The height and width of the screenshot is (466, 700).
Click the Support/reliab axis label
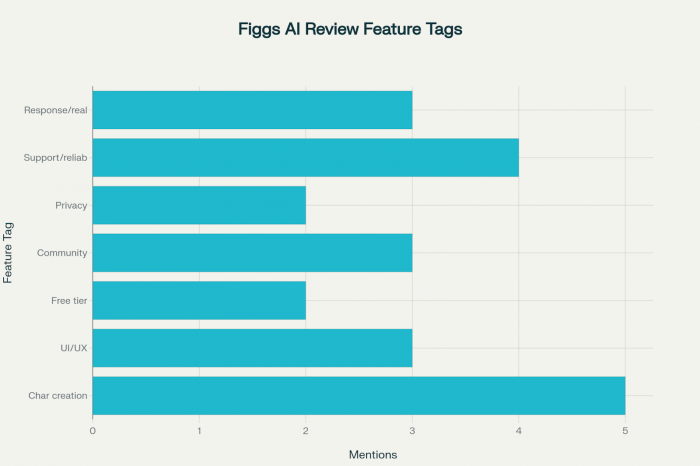(x=56, y=157)
